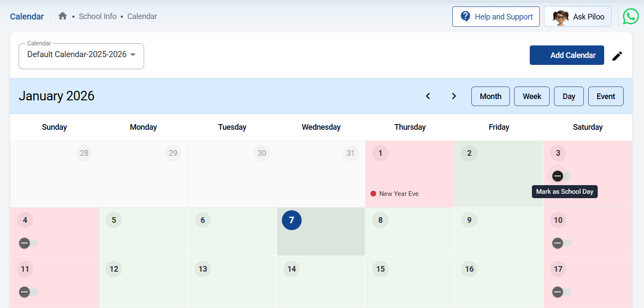The width and height of the screenshot is (644, 308).
Task: Go to next month arrow
Action: (x=454, y=96)
